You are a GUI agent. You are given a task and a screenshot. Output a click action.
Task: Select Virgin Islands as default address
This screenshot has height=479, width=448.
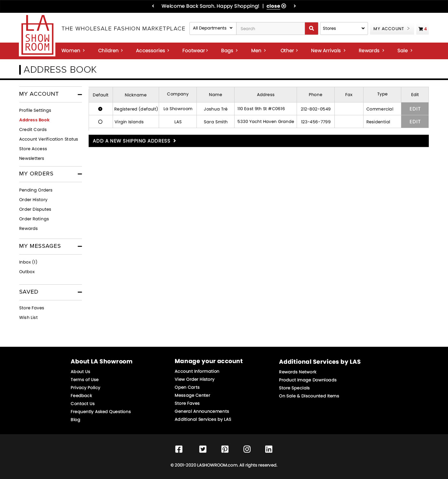[x=100, y=122]
